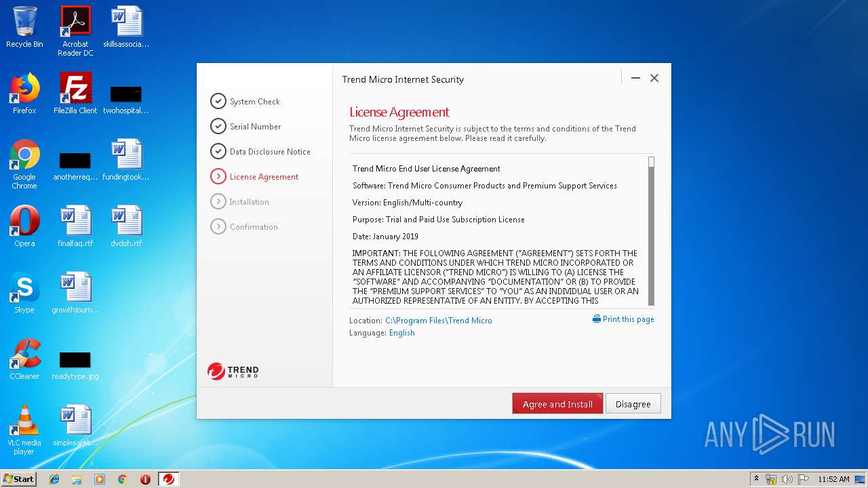Select the System Check step
The image size is (868, 488).
pos(245,102)
